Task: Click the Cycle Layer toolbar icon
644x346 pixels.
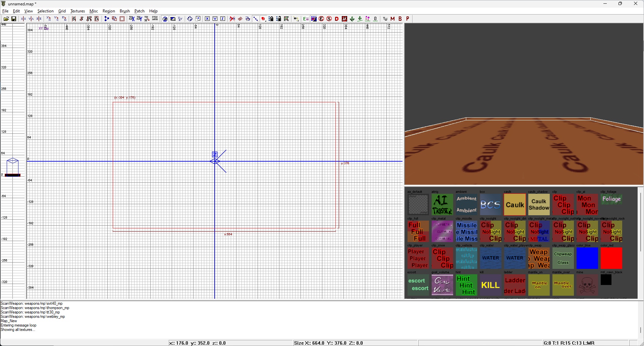Action: click(155, 19)
